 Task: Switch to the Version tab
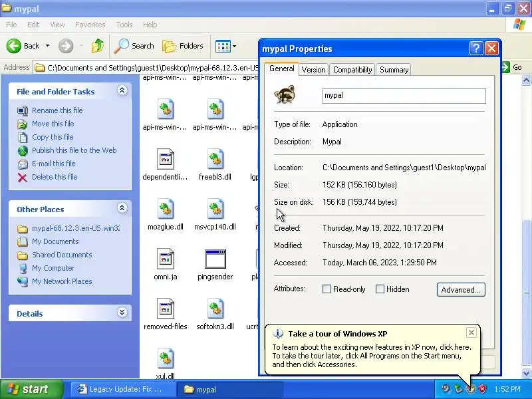[313, 70]
